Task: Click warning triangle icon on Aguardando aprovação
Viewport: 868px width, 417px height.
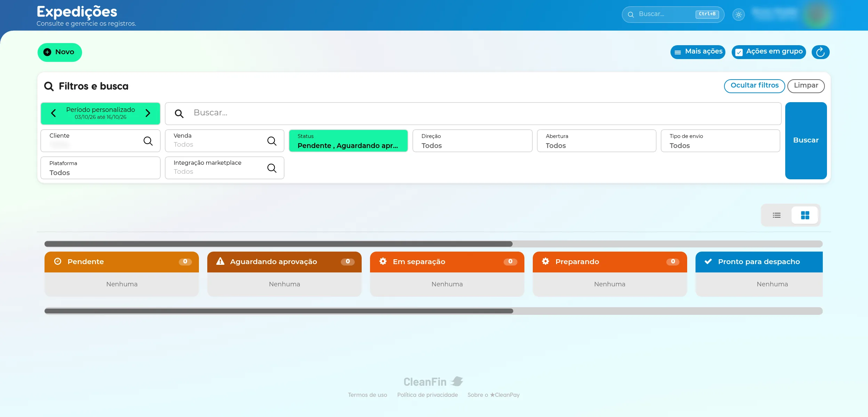Action: pyautogui.click(x=220, y=261)
